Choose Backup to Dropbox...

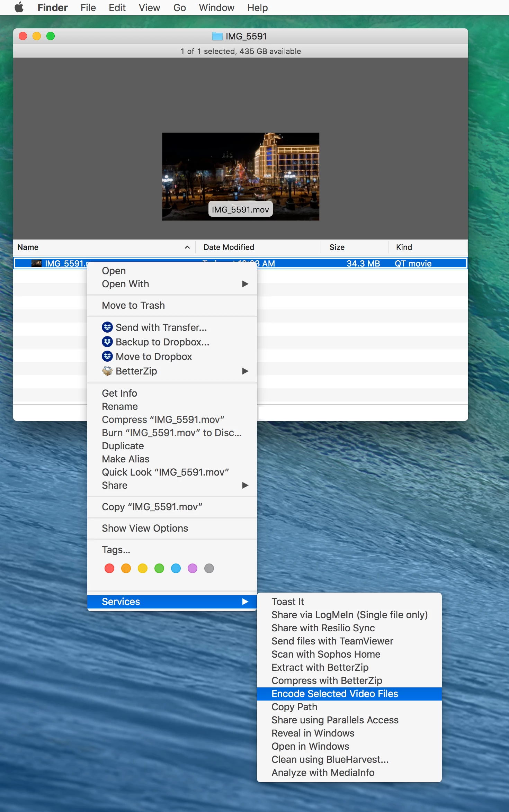click(172, 342)
